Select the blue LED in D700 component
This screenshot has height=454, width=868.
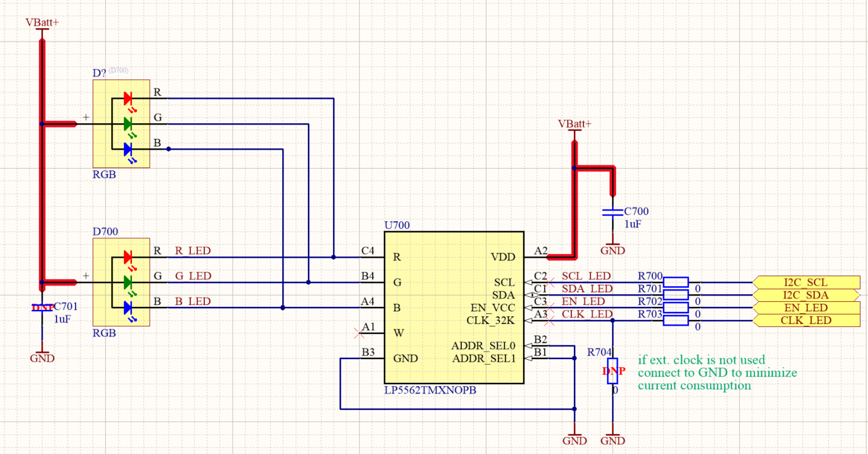pyautogui.click(x=128, y=307)
